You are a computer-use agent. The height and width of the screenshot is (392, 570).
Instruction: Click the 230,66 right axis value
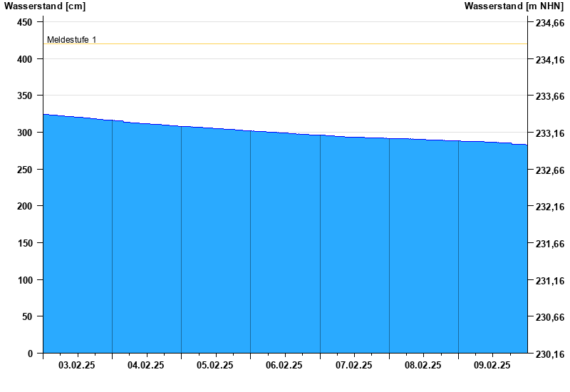pos(550,317)
